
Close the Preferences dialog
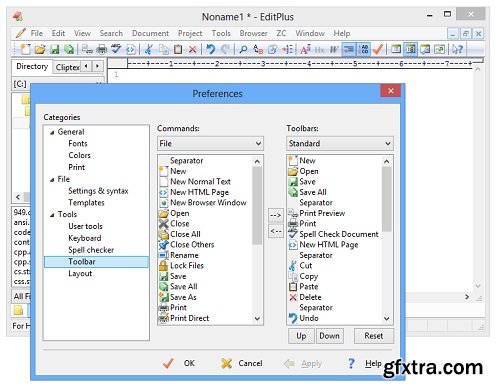point(391,91)
